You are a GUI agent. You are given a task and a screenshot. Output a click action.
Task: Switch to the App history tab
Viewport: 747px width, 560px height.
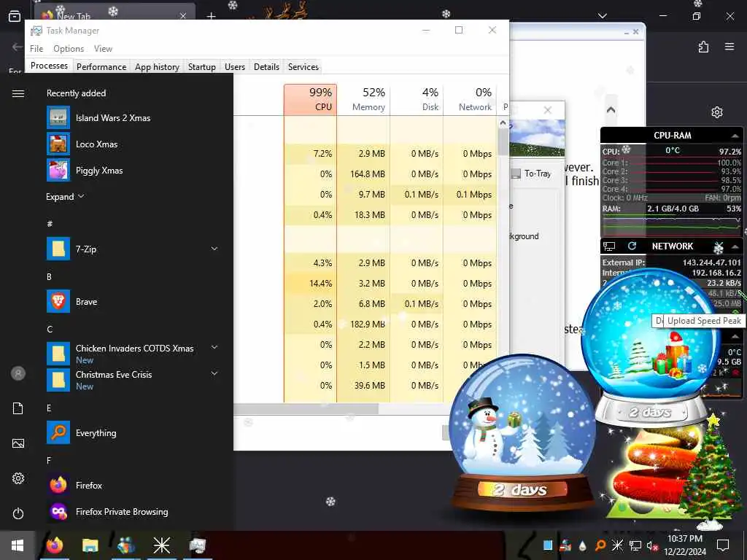(157, 66)
